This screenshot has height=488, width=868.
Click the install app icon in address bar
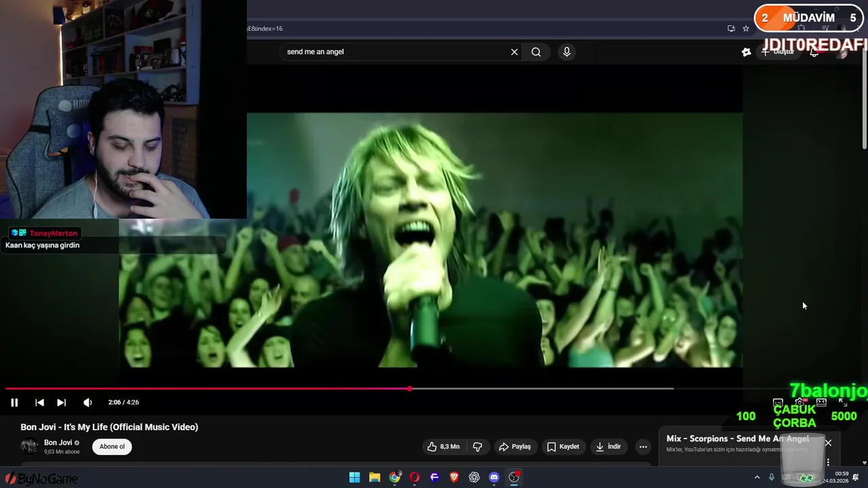click(x=731, y=28)
